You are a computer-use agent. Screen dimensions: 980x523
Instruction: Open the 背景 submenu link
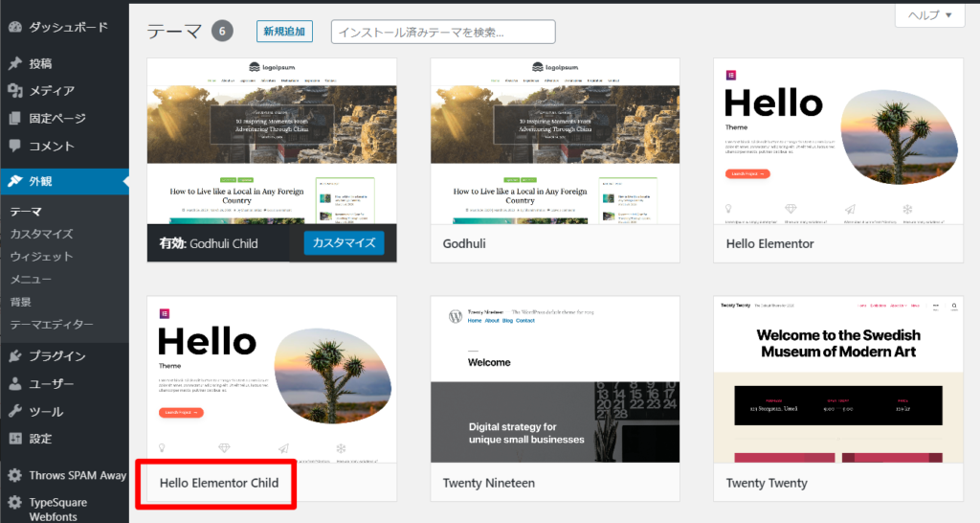coord(21,302)
